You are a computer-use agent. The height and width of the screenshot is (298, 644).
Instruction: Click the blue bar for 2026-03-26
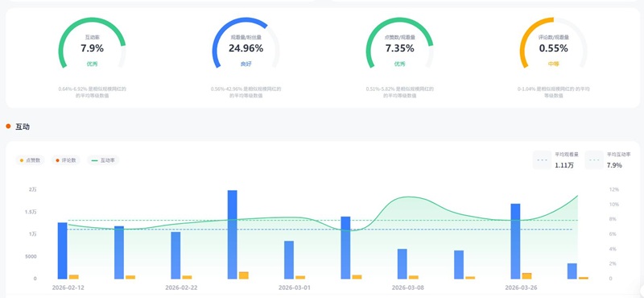click(515, 242)
